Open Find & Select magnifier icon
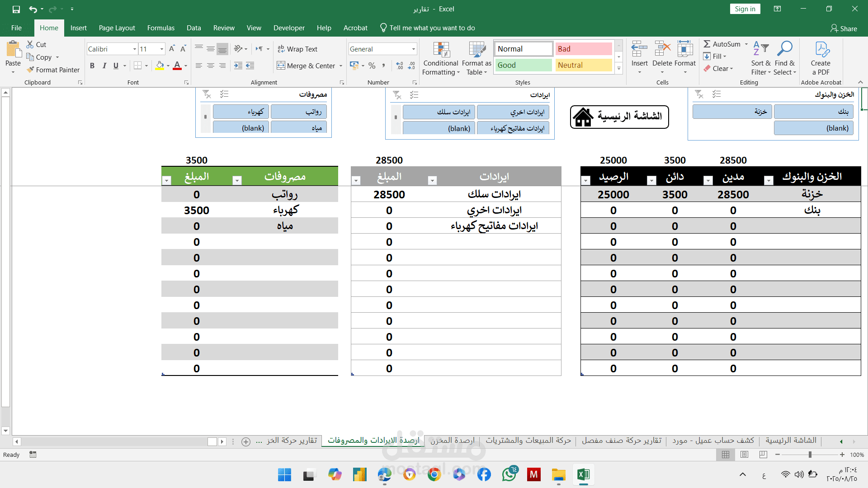This screenshot has width=868, height=488. tap(784, 49)
